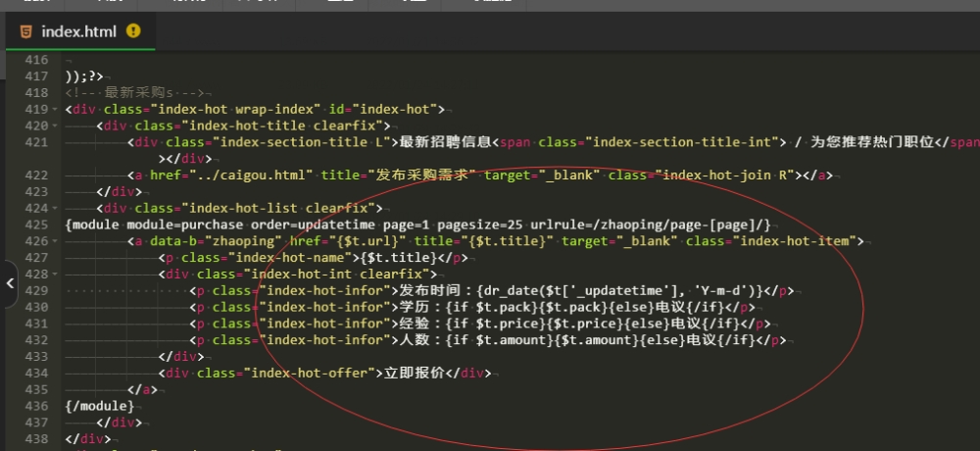Collapse the anchor block at line 426
This screenshot has height=451, width=980.
pos(56,241)
